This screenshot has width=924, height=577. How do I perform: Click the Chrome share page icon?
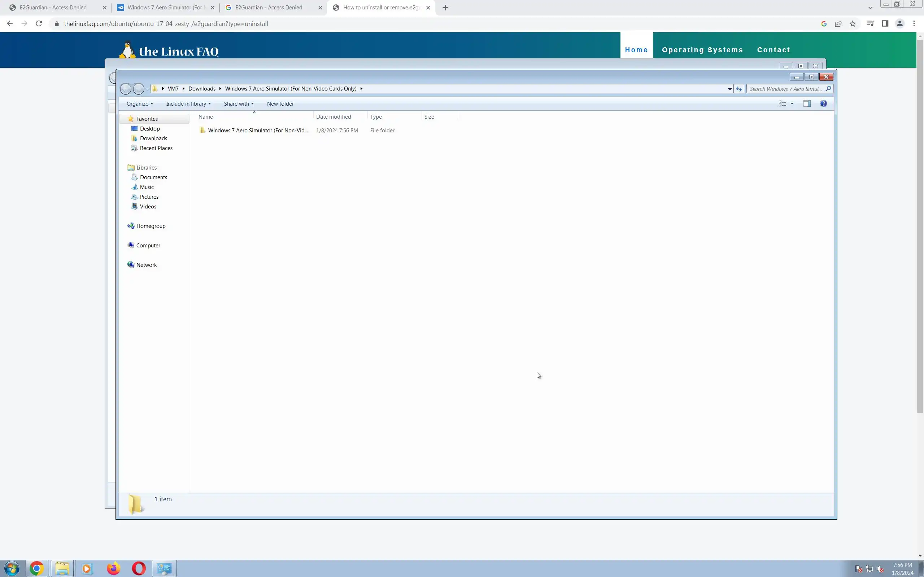pyautogui.click(x=838, y=24)
